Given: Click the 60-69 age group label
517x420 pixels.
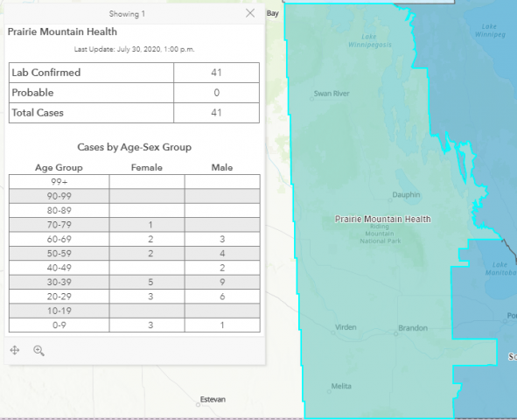Looking at the screenshot, I should coord(59,239).
